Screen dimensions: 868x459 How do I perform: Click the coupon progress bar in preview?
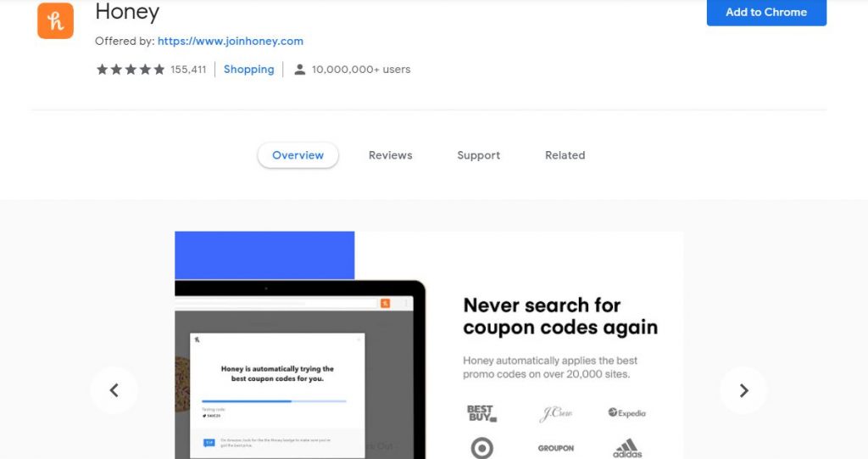point(274,400)
